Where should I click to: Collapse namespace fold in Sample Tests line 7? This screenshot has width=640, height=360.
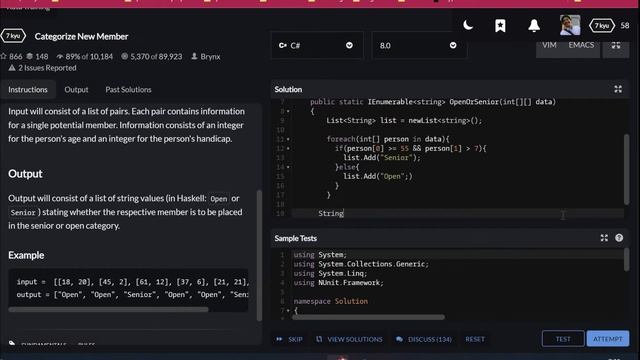pos(288,311)
